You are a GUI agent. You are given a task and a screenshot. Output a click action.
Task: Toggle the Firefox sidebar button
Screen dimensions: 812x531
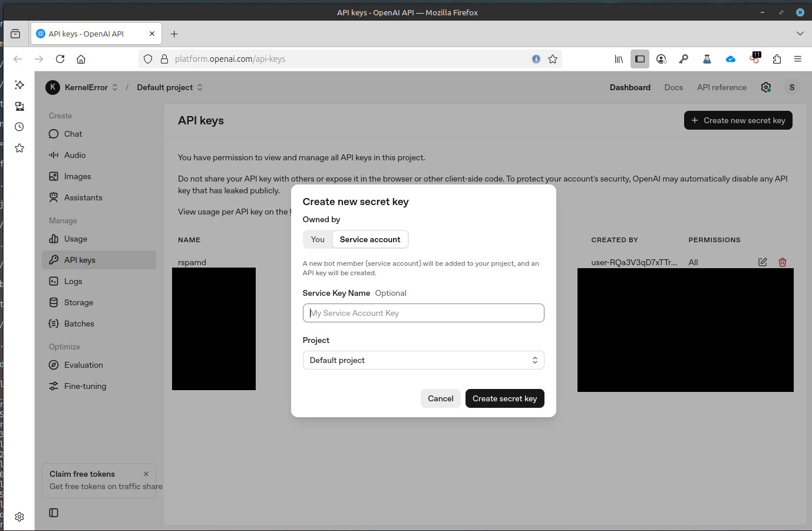pyautogui.click(x=640, y=59)
